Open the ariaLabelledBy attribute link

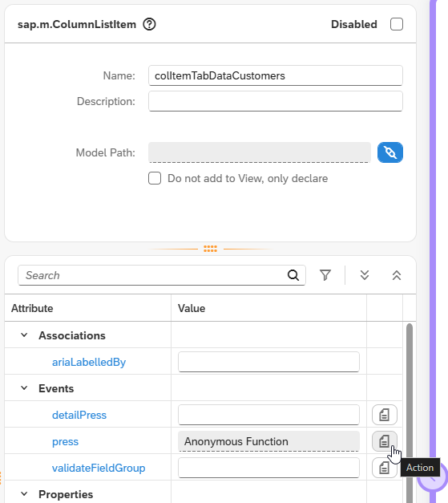click(x=89, y=362)
